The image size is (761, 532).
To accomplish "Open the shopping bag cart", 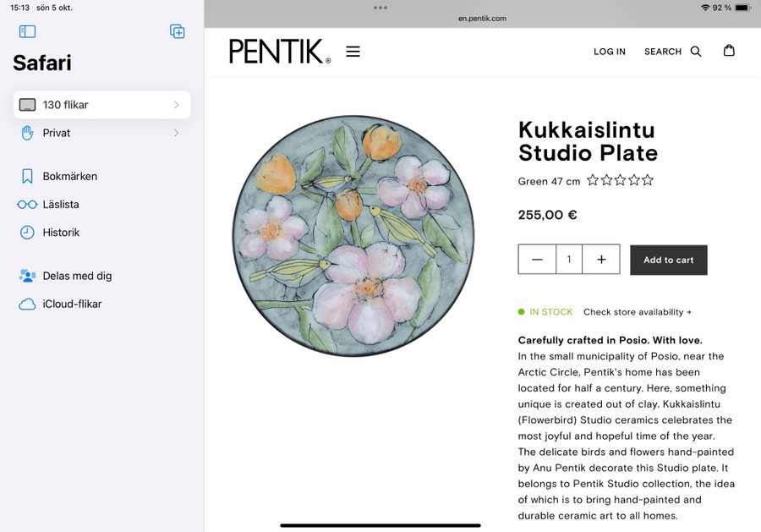I will (x=729, y=51).
